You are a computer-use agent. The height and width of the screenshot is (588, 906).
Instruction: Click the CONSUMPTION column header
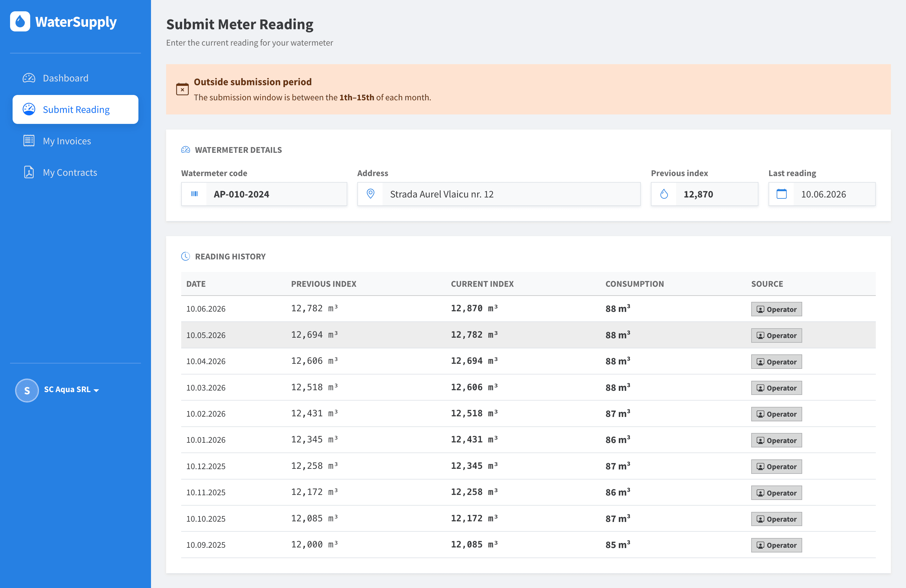coord(634,284)
